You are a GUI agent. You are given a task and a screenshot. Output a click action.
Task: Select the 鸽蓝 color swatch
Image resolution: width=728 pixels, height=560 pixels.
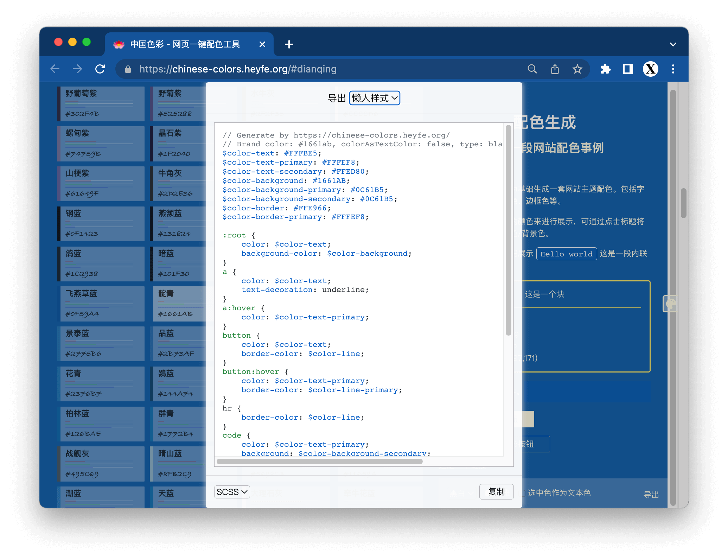coord(101,264)
